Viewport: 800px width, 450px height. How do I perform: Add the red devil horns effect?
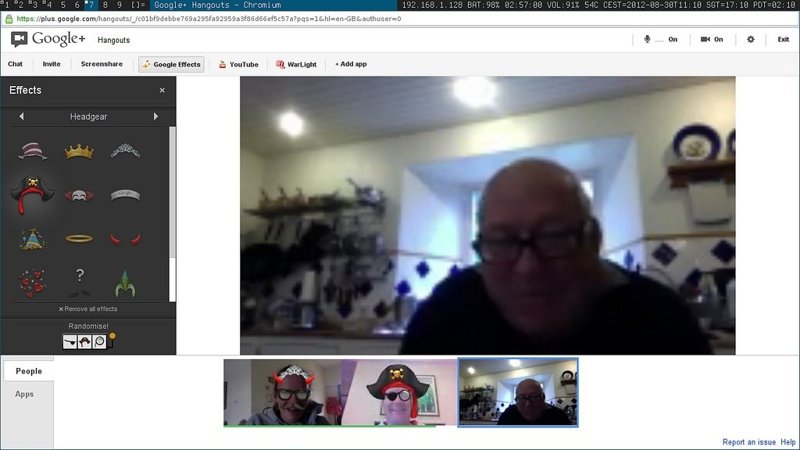(x=125, y=240)
